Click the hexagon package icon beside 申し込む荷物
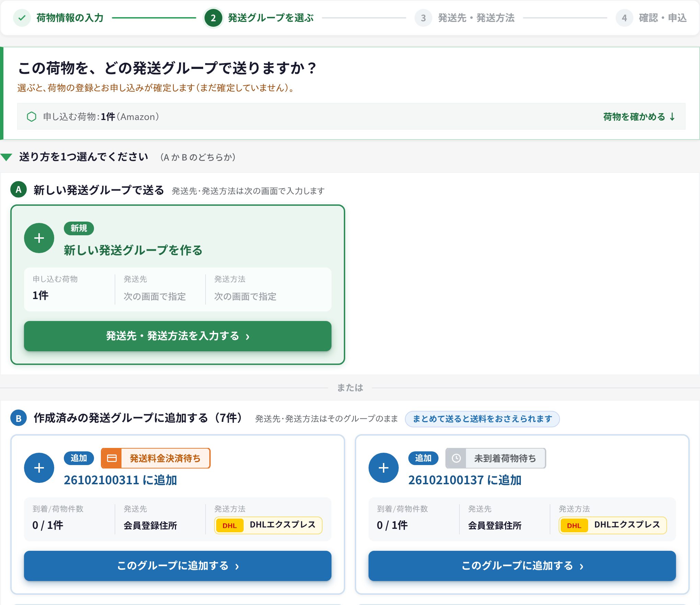Viewport: 700px width, 605px height. pyautogui.click(x=32, y=117)
